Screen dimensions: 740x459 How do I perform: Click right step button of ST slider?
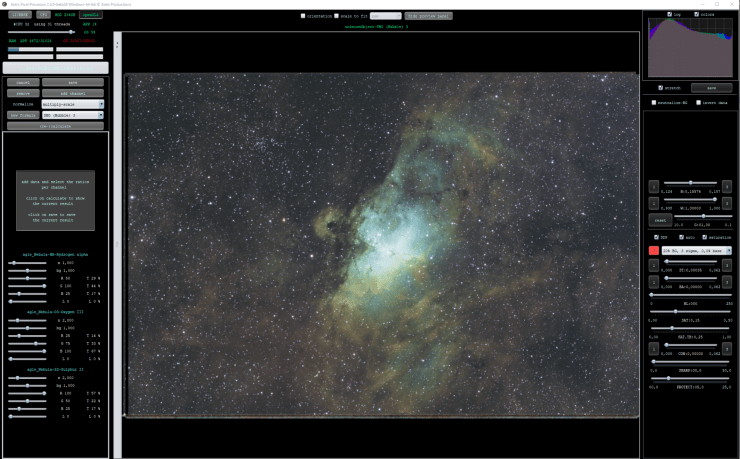[727, 265]
